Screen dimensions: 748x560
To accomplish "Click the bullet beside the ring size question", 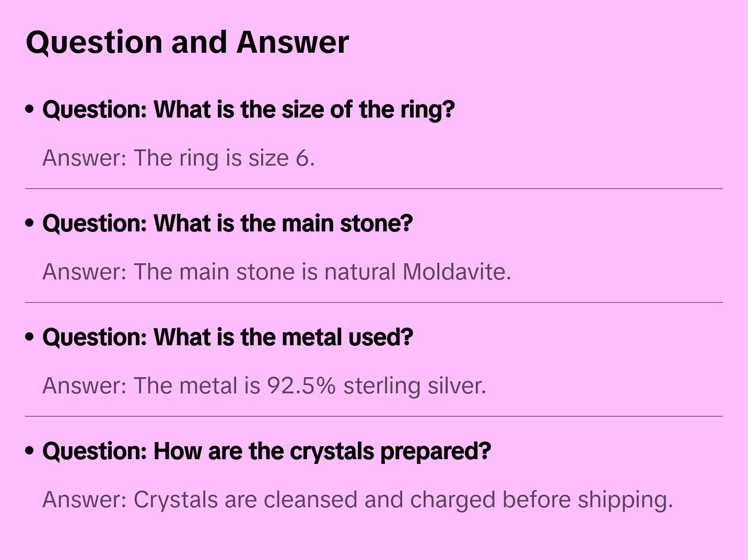I will (30, 109).
